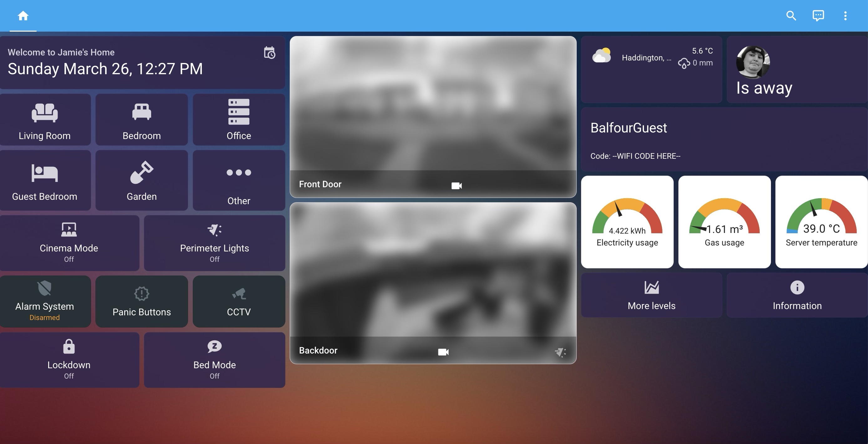Click the calendar clock icon
This screenshot has width=868, height=444.
pyautogui.click(x=269, y=53)
